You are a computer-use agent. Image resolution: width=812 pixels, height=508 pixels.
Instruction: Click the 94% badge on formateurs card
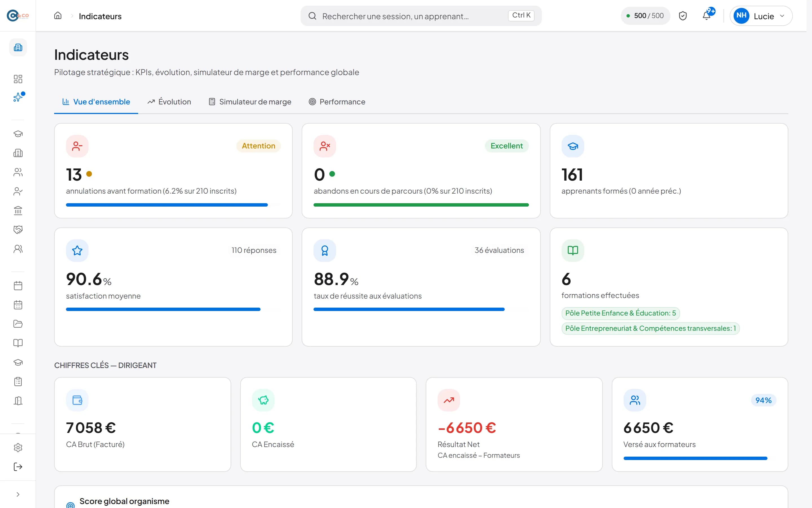763,400
